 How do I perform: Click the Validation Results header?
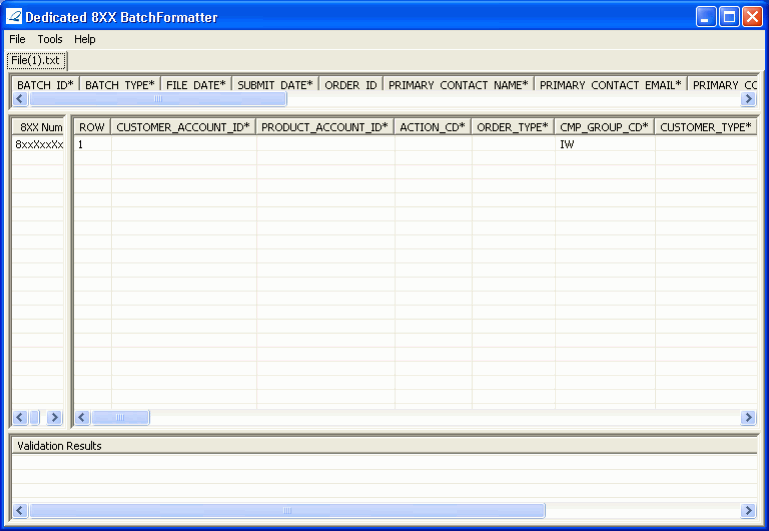click(x=384, y=446)
